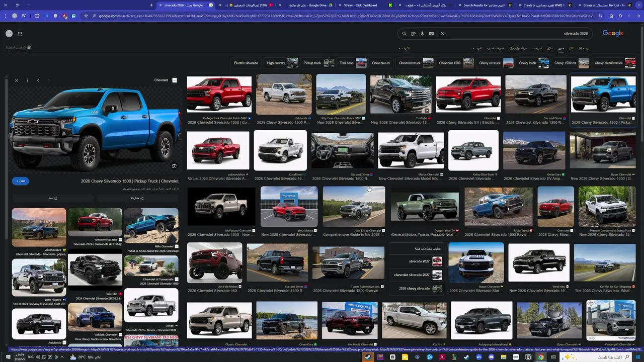Select Chevy 1500 rst filter chip

pyautogui.click(x=572, y=63)
